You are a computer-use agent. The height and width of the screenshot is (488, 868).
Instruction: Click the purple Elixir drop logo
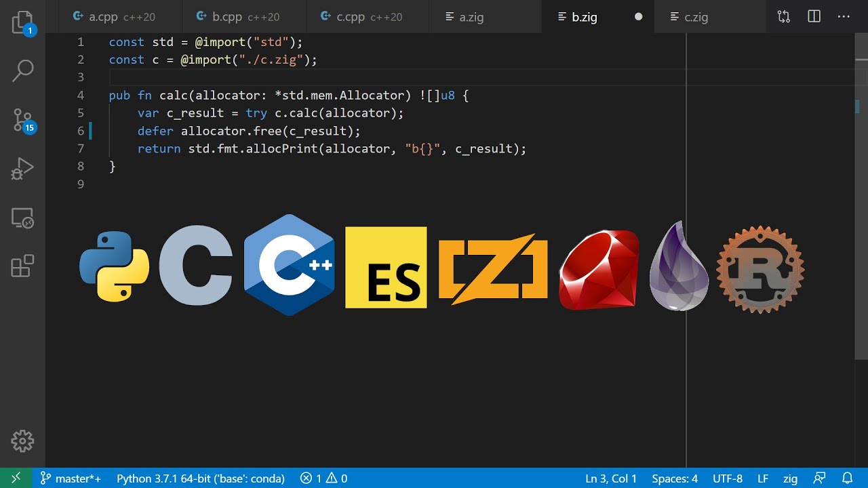pyautogui.click(x=679, y=266)
